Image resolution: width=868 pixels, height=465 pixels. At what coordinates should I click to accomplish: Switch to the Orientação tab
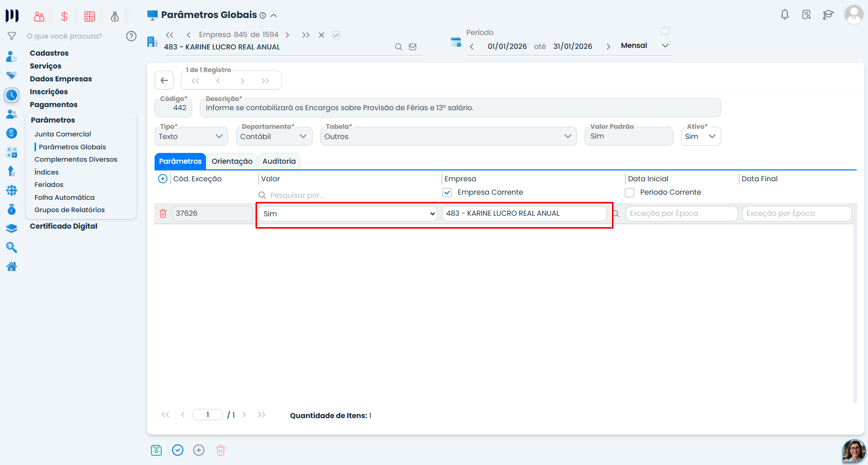pos(232,161)
